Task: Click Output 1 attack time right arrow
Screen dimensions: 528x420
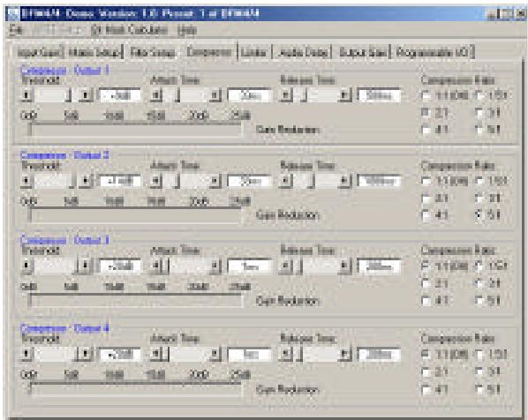Action: click(215, 95)
